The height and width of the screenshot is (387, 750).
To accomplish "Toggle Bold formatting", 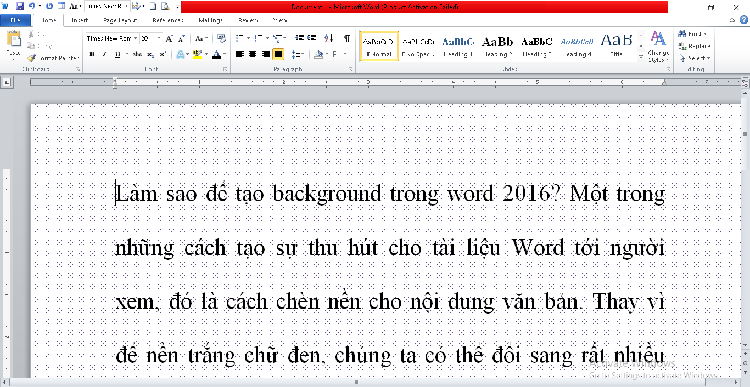I will (x=92, y=54).
